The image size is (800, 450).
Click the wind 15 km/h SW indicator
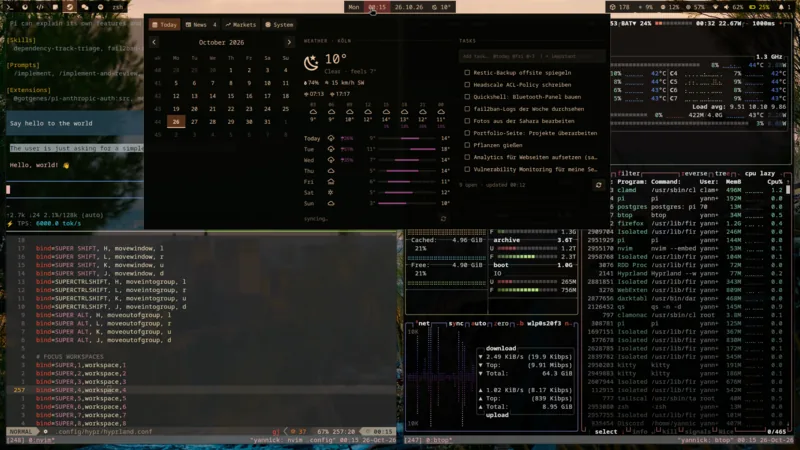344,83
